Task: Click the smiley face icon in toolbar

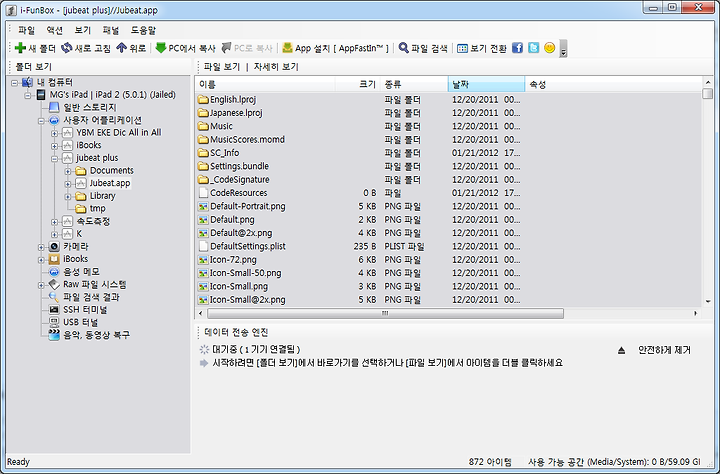Action: click(x=550, y=48)
